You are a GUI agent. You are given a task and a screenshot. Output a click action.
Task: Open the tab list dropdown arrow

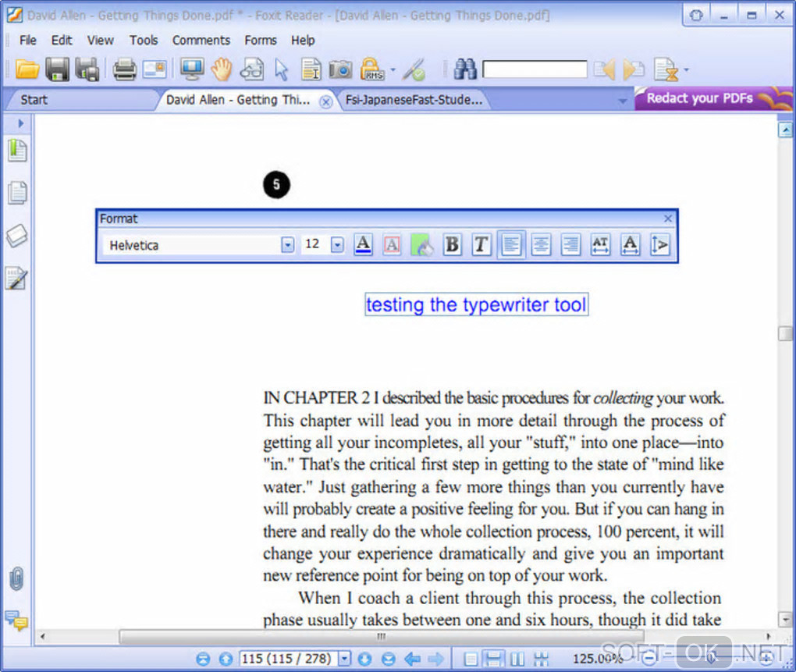pos(622,102)
